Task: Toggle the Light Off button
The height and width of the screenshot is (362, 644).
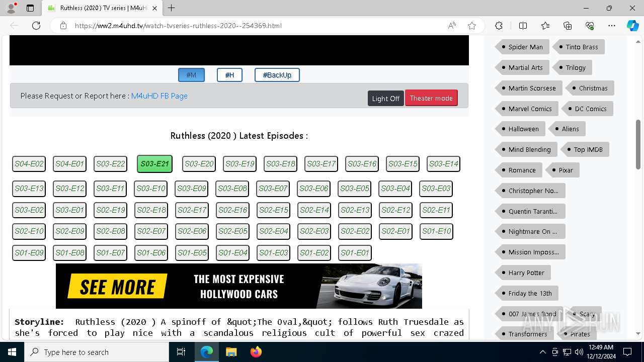Action: point(386,98)
